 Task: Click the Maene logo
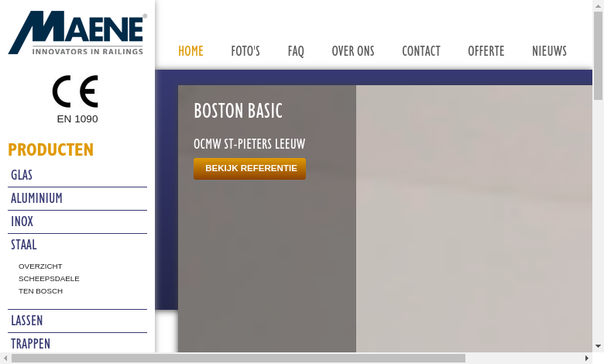[x=77, y=33]
